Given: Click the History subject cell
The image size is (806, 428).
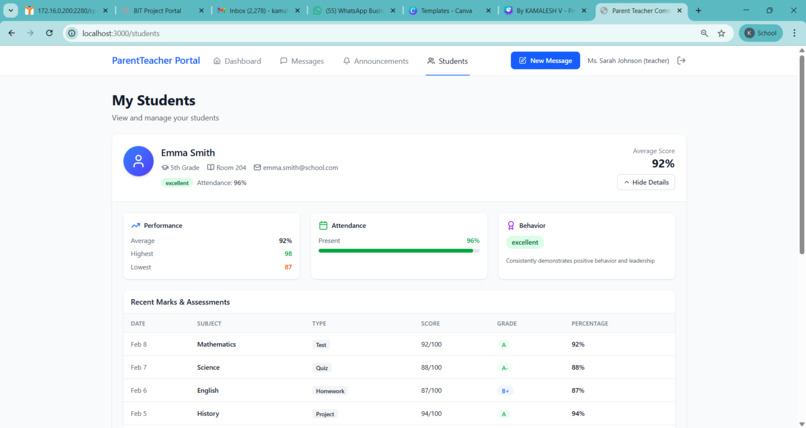Looking at the screenshot, I should click(x=208, y=414).
